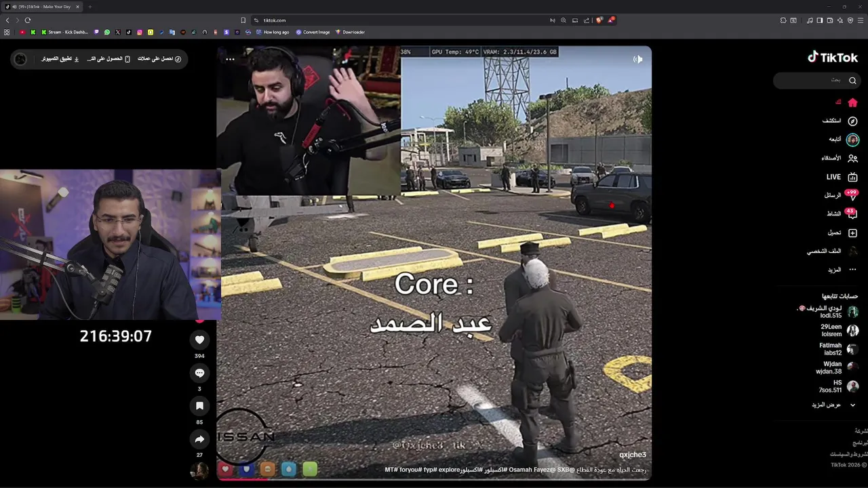The image size is (868, 488).
Task: Toggle video sound with speaker icon
Action: 637,59
